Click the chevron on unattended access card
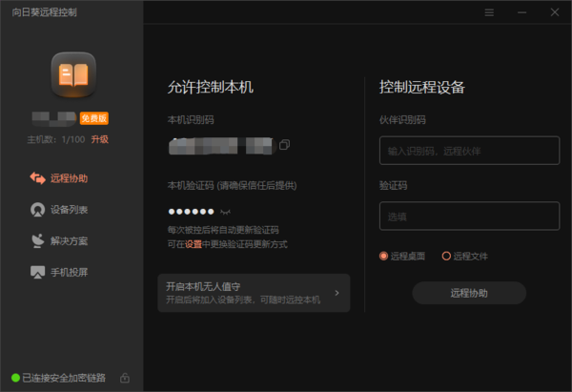Screen dimensions: 572x392 (337, 293)
